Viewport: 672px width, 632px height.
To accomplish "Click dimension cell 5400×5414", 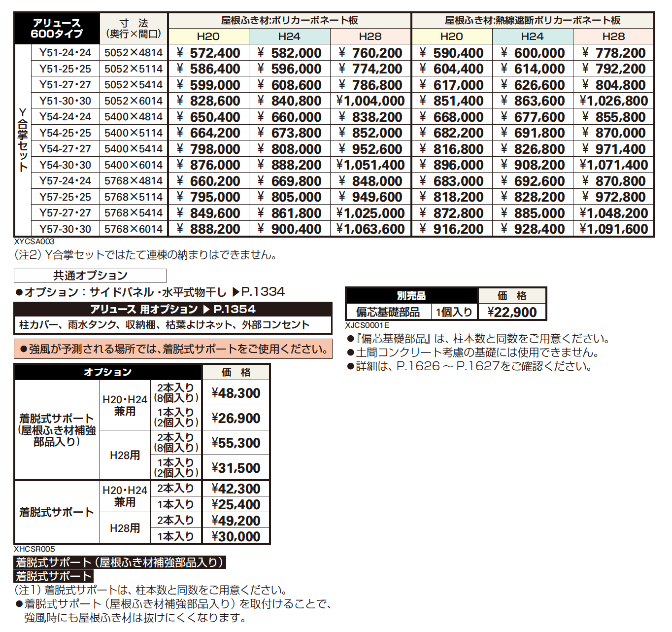I will pyautogui.click(x=134, y=149).
